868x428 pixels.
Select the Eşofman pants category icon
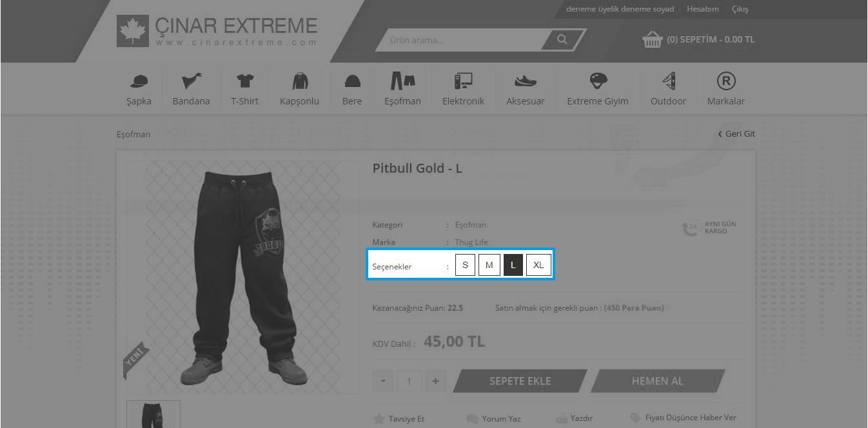[x=402, y=81]
